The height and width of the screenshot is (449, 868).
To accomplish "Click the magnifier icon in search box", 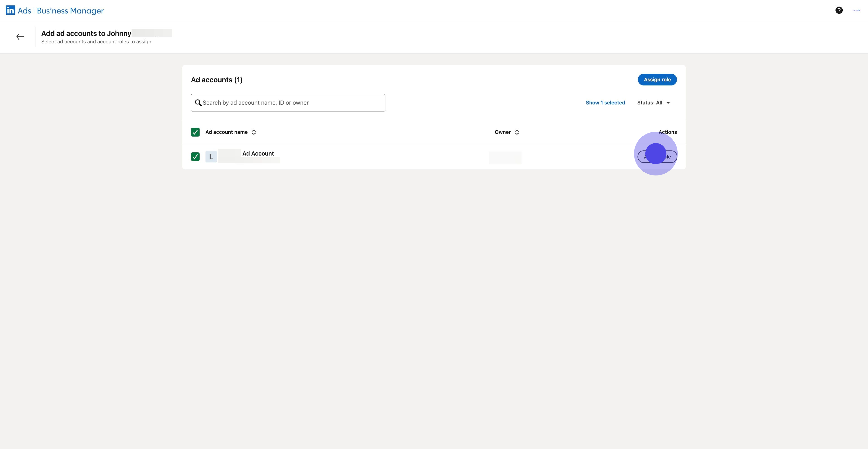I will pos(198,103).
